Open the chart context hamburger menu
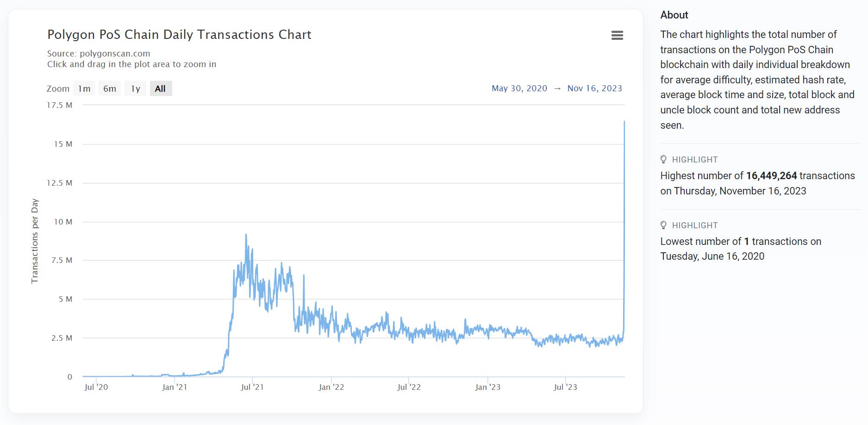Screen dimensions: 868x425 617,35
